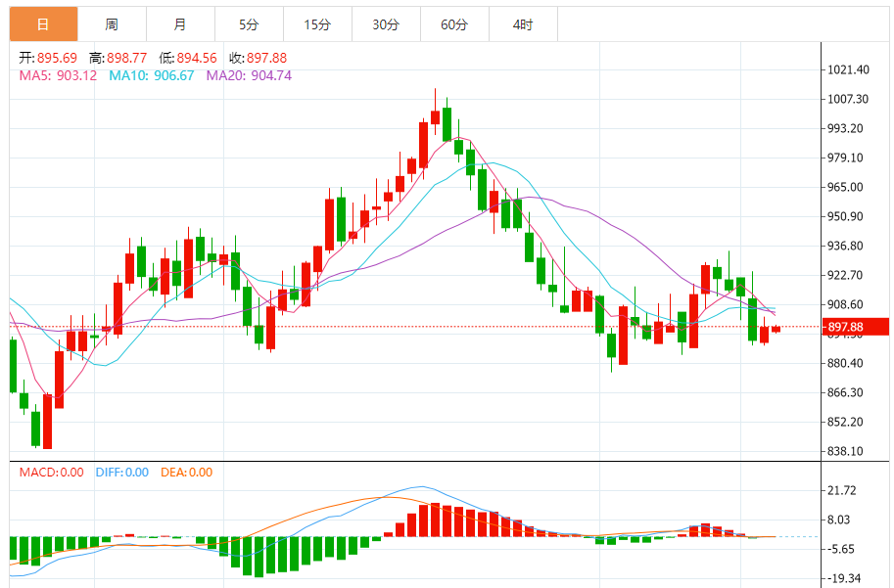The height and width of the screenshot is (588, 894).
Task: Click the 922.70 price axis label
Action: pos(846,275)
